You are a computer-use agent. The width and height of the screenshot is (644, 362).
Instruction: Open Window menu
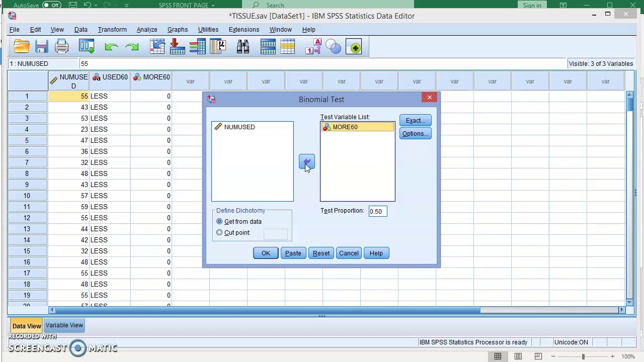tap(280, 30)
